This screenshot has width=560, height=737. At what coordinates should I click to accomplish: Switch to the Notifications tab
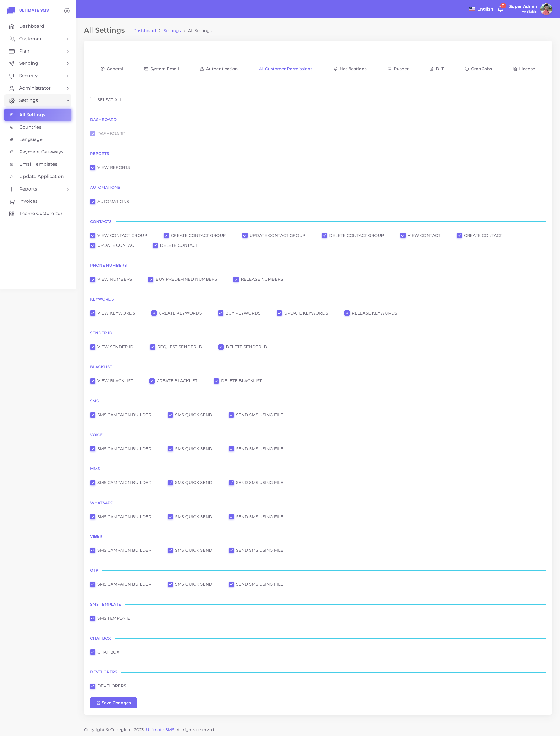click(350, 69)
